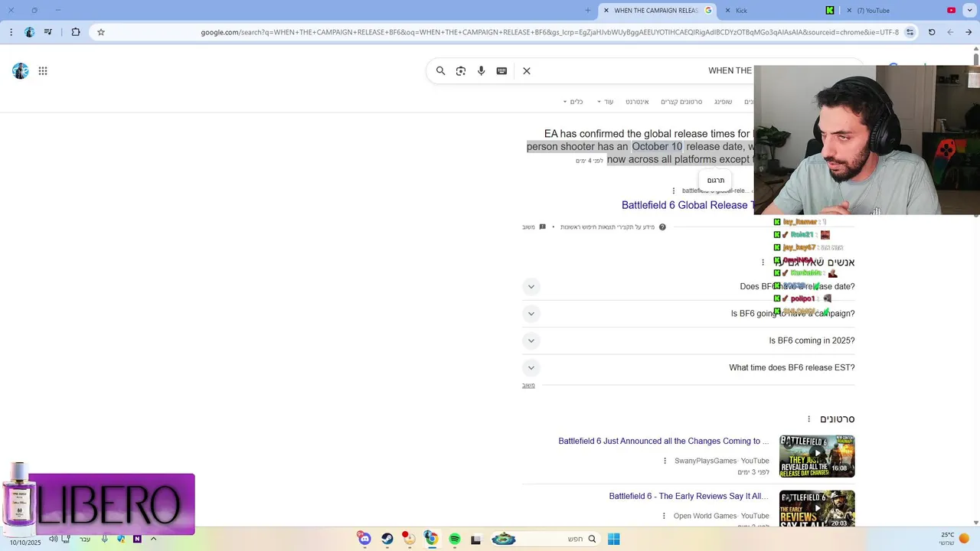Open options menu next to the videos heading
The width and height of the screenshot is (980, 551).
tap(808, 419)
